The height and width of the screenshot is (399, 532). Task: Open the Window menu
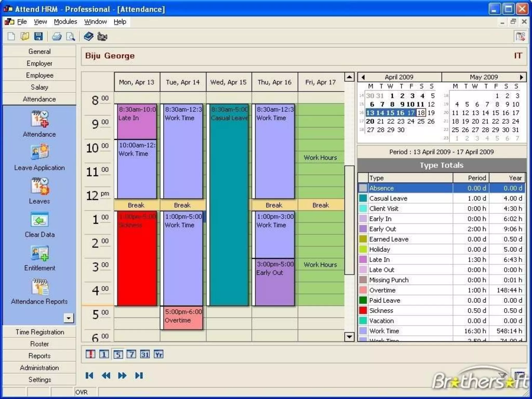[95, 22]
